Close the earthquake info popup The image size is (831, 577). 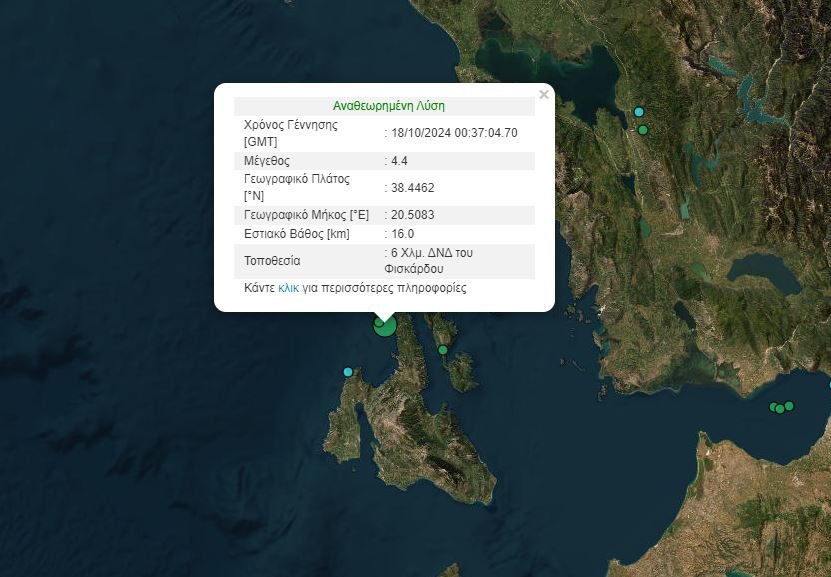coord(543,95)
